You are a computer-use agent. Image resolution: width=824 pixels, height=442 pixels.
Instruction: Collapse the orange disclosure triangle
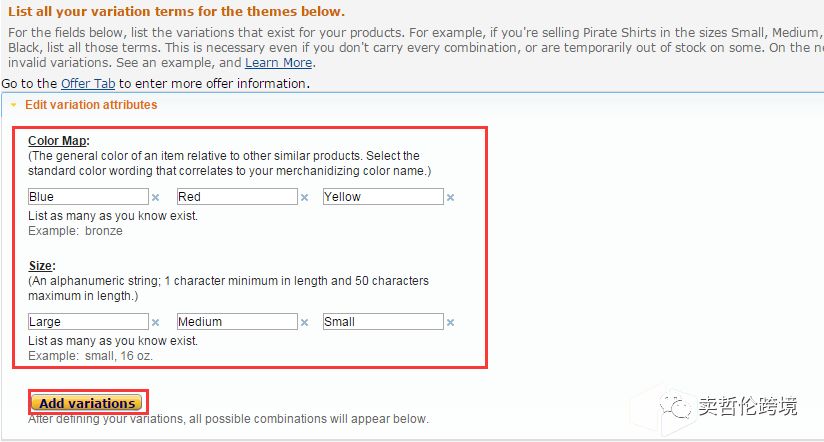(14, 105)
